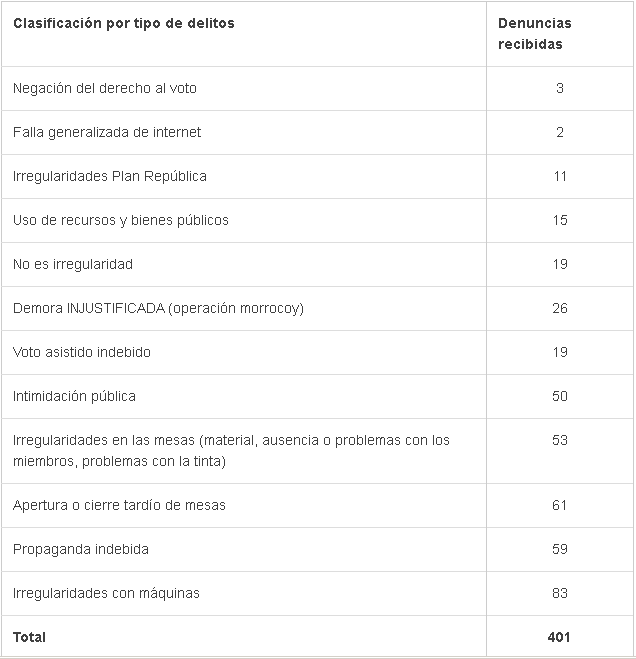
Task: Select "Apertura o cierre tardío de mesas"
Action: 119,505
